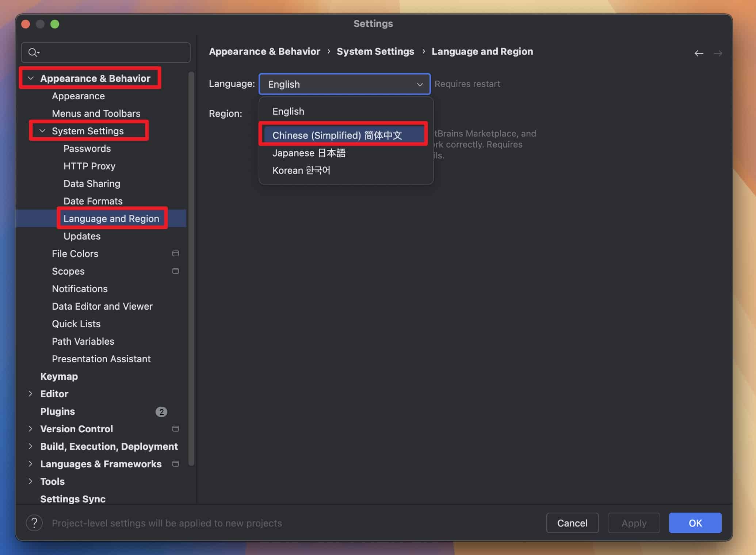Viewport: 756px width, 555px height.
Task: Open the Updates settings page
Action: tap(82, 236)
